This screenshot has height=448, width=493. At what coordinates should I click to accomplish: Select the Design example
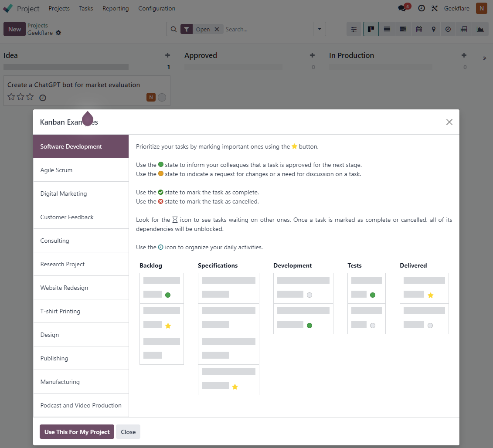tap(81, 335)
